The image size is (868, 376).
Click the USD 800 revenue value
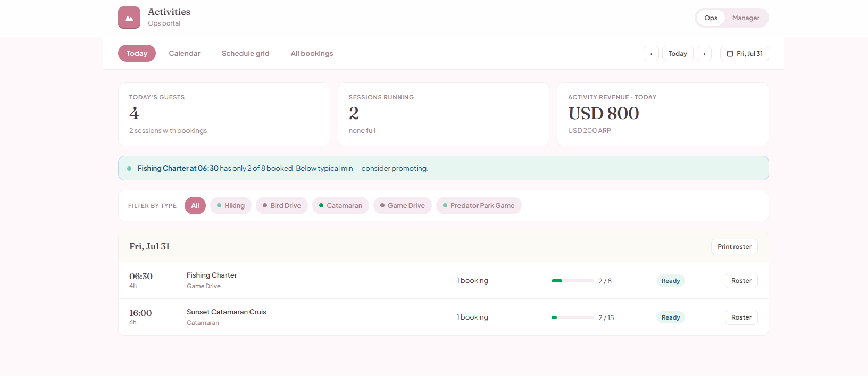pyautogui.click(x=604, y=113)
